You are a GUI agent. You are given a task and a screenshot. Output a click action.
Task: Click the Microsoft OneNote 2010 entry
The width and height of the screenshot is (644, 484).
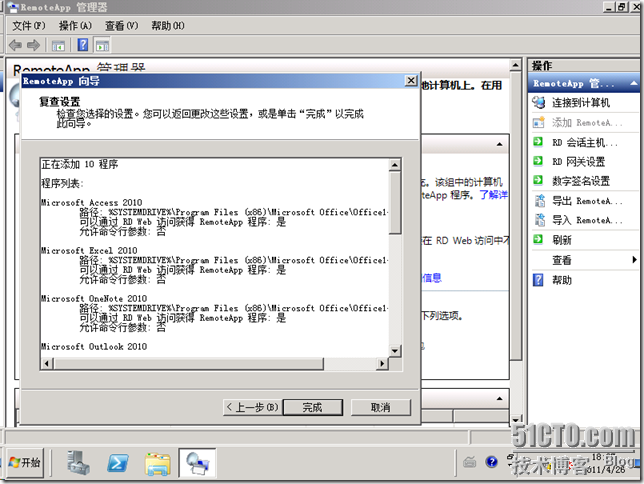click(x=94, y=299)
